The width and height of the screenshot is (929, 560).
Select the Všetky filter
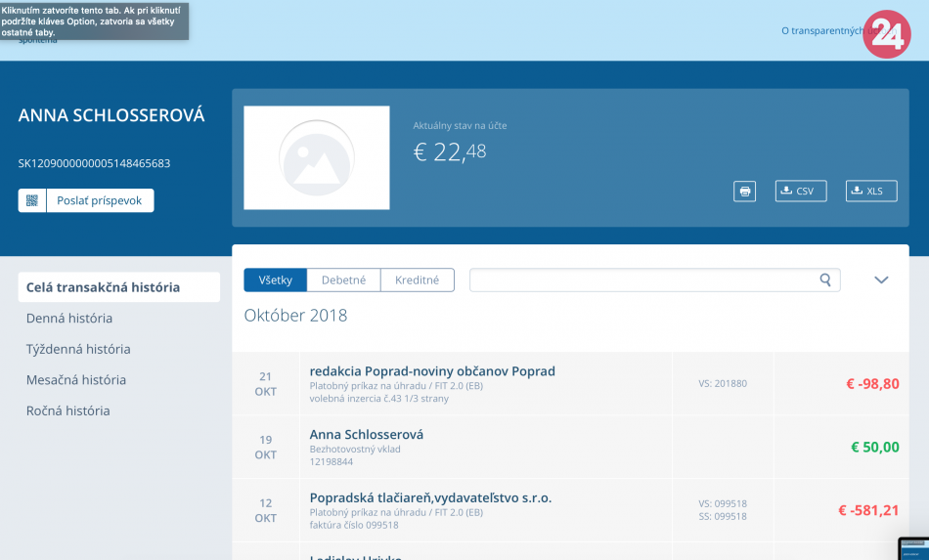(x=276, y=280)
